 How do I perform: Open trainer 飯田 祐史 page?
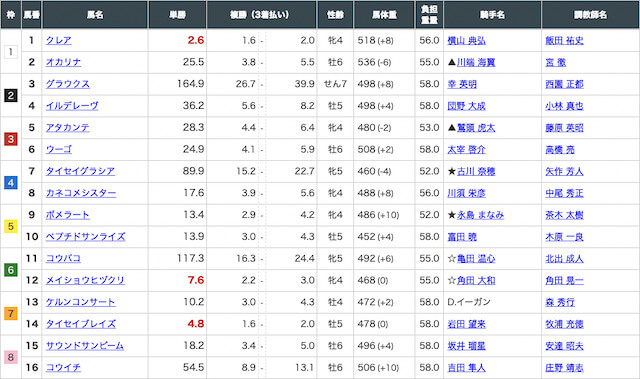[x=564, y=40]
